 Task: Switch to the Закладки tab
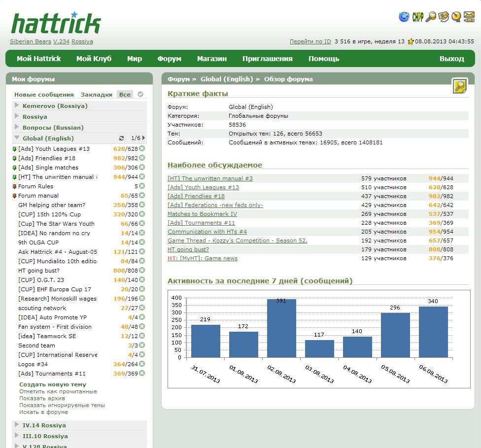96,95
